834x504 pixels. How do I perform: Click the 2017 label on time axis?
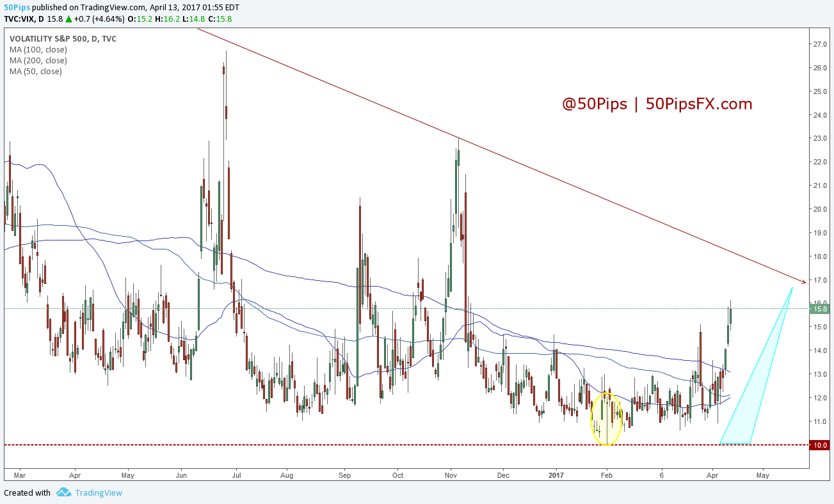tap(556, 475)
